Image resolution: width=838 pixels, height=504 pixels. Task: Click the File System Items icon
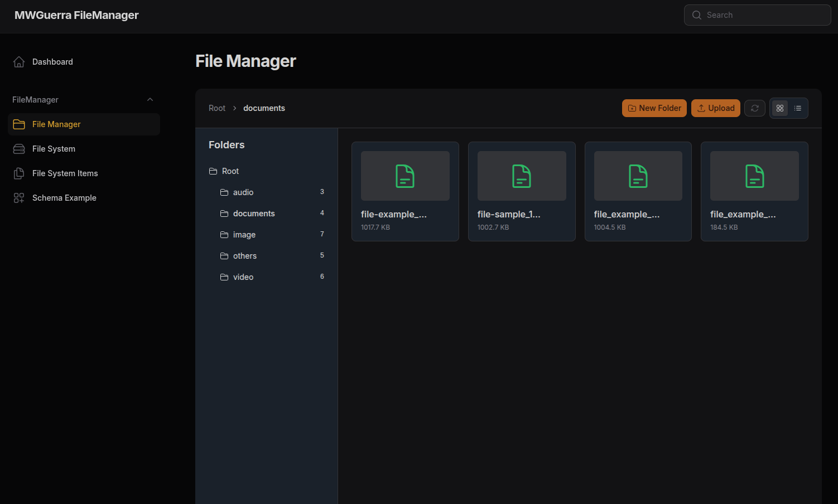(x=19, y=173)
